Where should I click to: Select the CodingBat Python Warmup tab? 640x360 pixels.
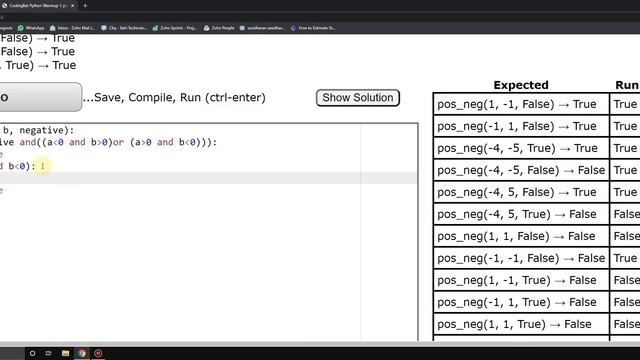36,6
